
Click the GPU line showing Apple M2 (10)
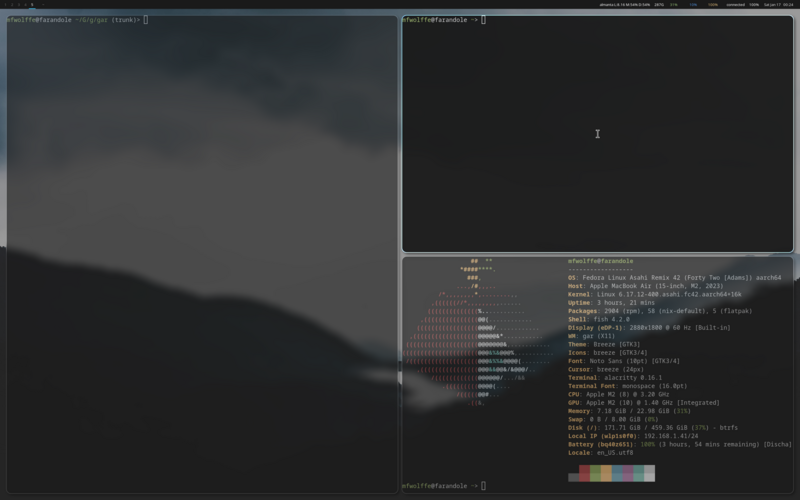coord(644,403)
